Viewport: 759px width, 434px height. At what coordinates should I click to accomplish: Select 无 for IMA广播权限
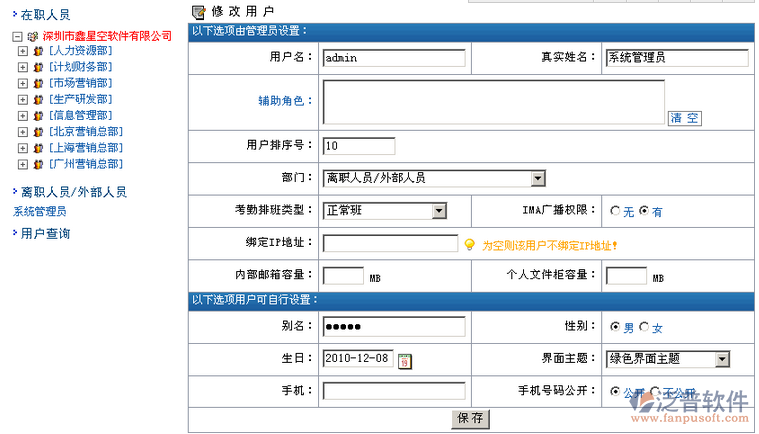click(615, 211)
